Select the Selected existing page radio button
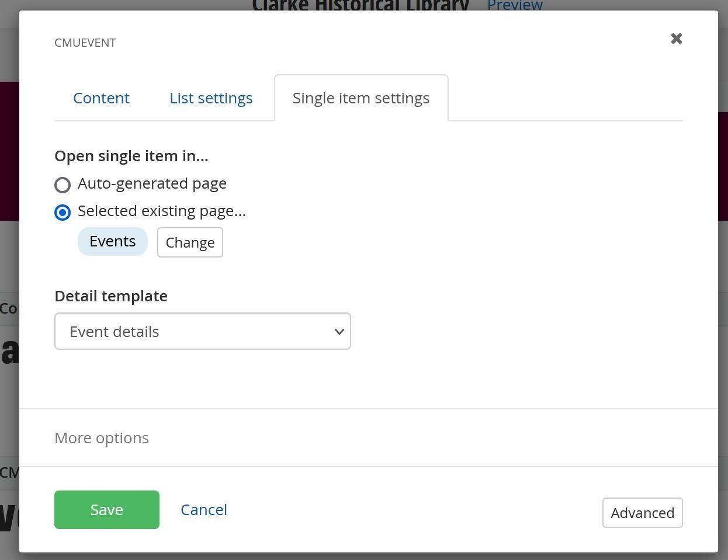This screenshot has width=728, height=560. [x=63, y=213]
